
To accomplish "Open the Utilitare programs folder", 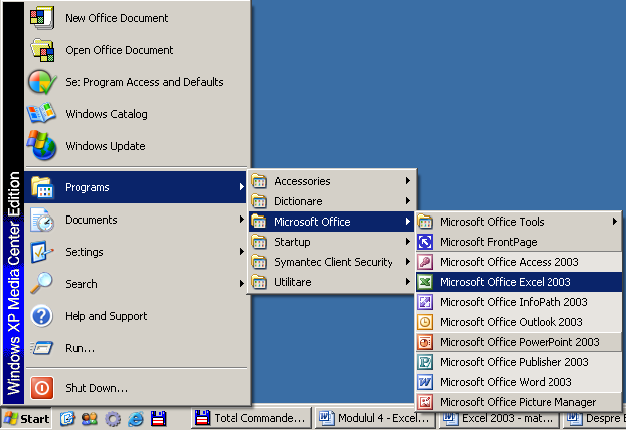I will point(331,282).
